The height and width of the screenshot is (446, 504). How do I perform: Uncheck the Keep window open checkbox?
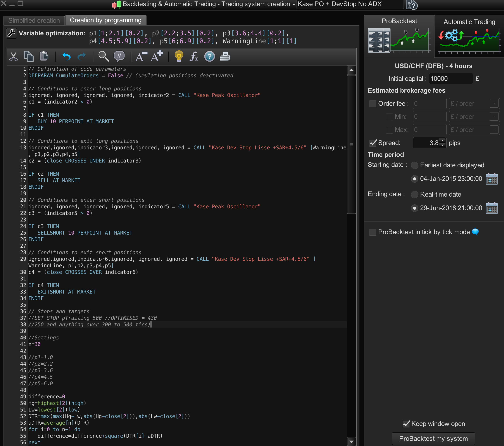tap(406, 424)
